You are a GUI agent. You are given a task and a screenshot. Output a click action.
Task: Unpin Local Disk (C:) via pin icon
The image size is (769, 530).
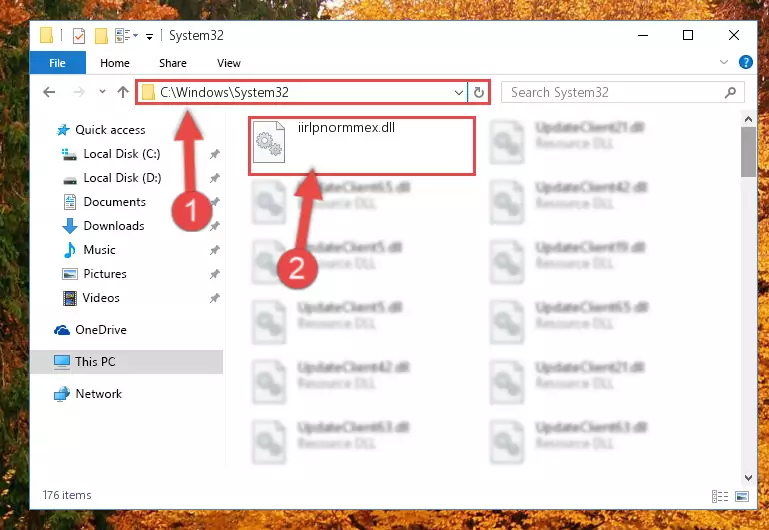(x=214, y=154)
